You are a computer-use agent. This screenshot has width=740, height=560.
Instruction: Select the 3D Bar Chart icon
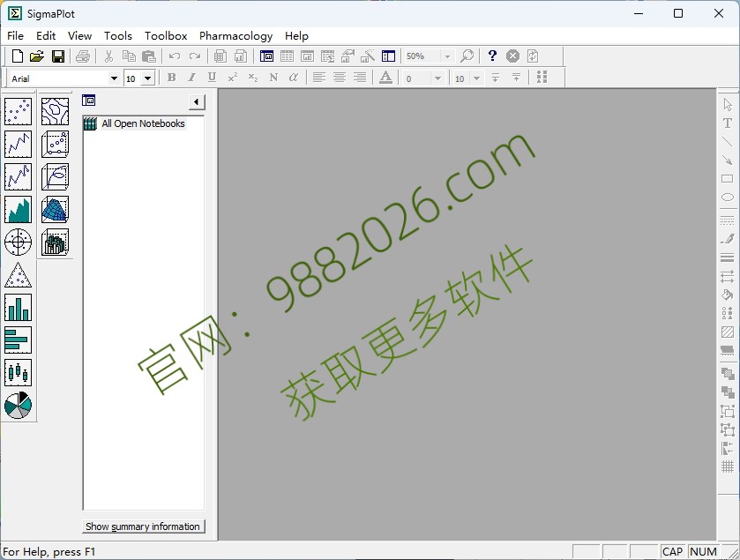click(x=55, y=242)
